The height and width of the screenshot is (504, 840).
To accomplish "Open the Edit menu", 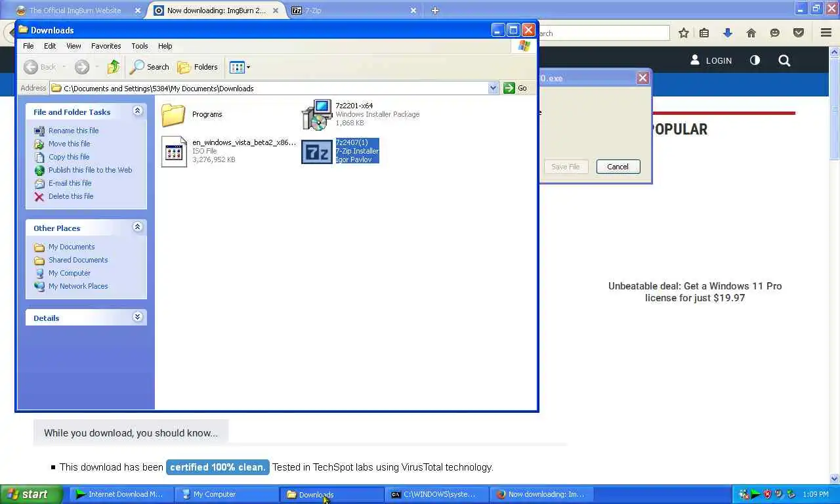I will tap(50, 46).
